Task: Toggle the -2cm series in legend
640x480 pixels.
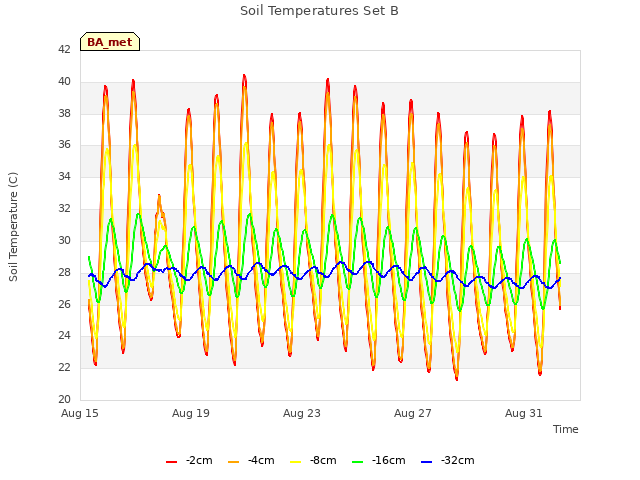Action: pyautogui.click(x=189, y=460)
